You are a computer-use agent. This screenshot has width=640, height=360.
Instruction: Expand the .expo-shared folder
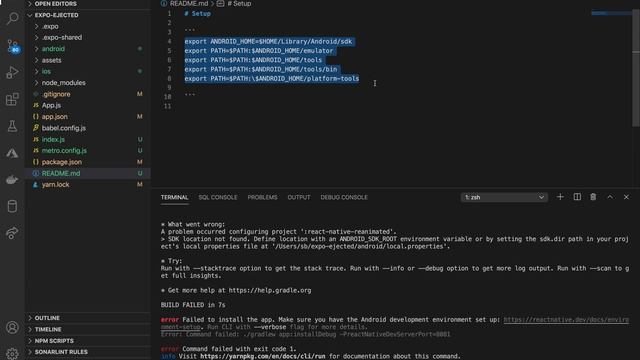click(88, 38)
